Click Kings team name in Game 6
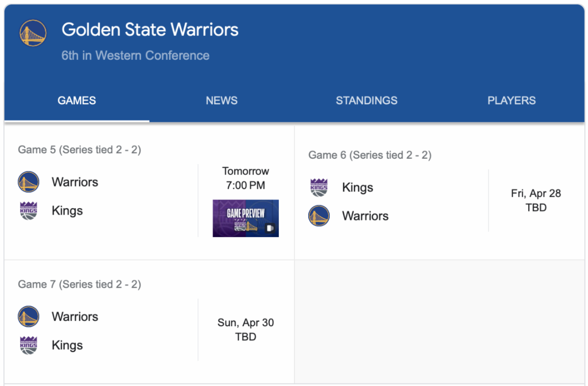Screen dimensions: 588x386 (x=358, y=188)
